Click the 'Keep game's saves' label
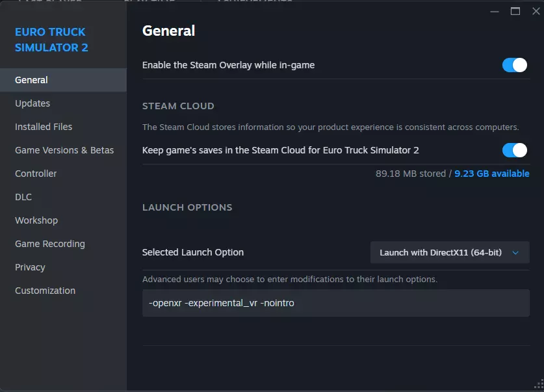This screenshot has height=392, width=544. [x=281, y=150]
